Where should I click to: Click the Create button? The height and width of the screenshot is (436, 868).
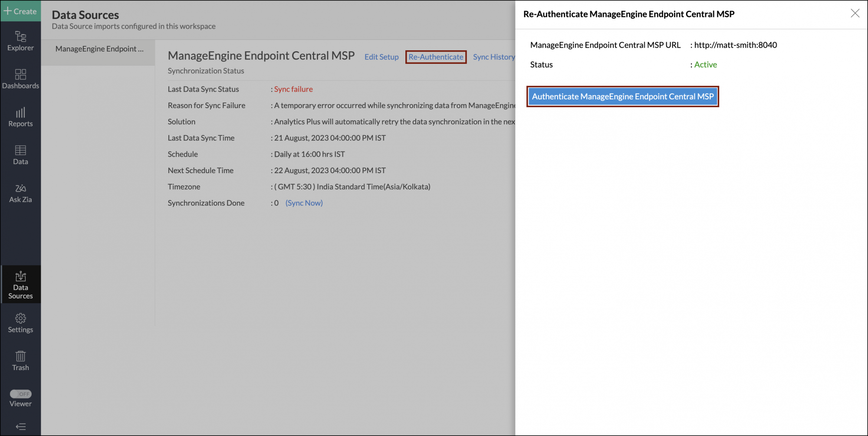click(20, 11)
